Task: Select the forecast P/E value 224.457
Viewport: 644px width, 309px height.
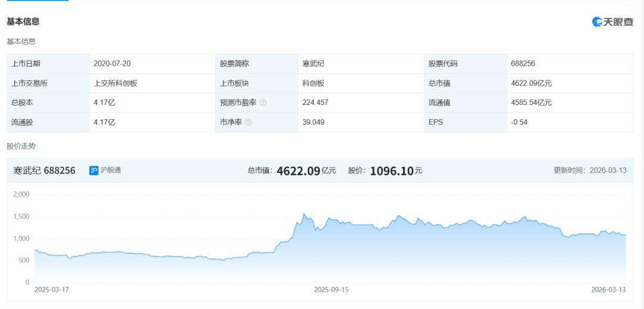Action: pos(315,103)
